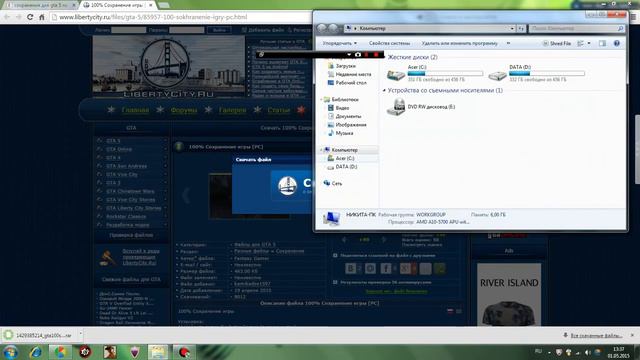Collapse the Библиотеки tree node

[x=322, y=100]
